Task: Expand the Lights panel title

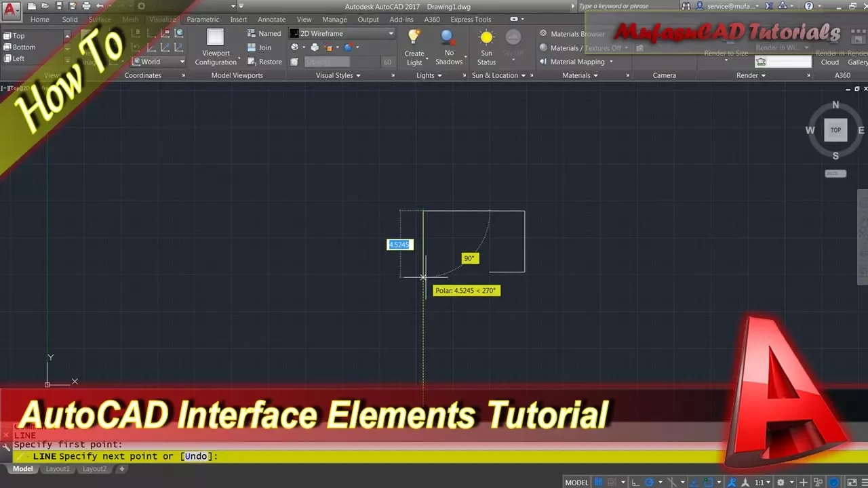Action: (429, 75)
